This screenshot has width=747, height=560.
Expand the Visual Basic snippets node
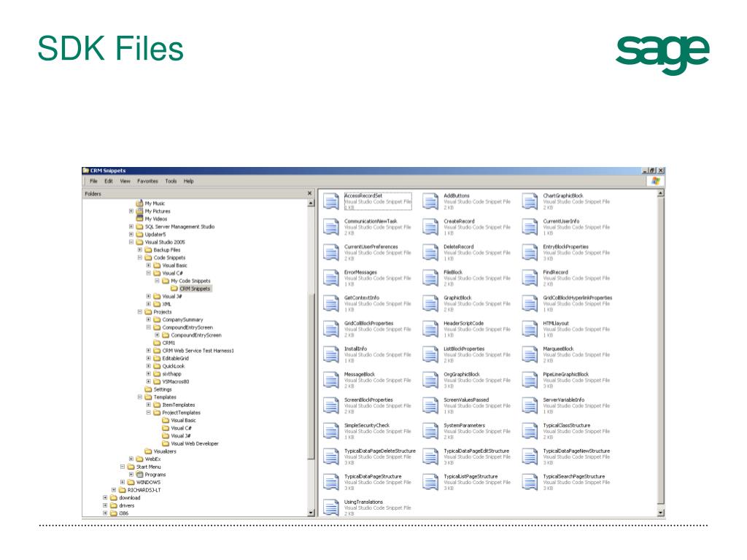click(148, 265)
